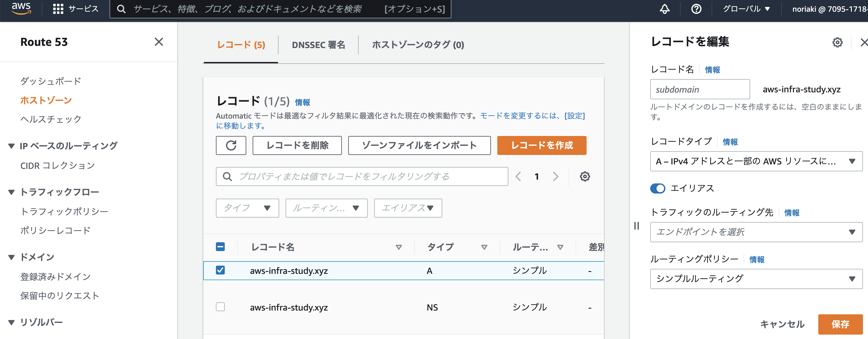Check the aws-infra-study.xyz NS record

click(221, 307)
